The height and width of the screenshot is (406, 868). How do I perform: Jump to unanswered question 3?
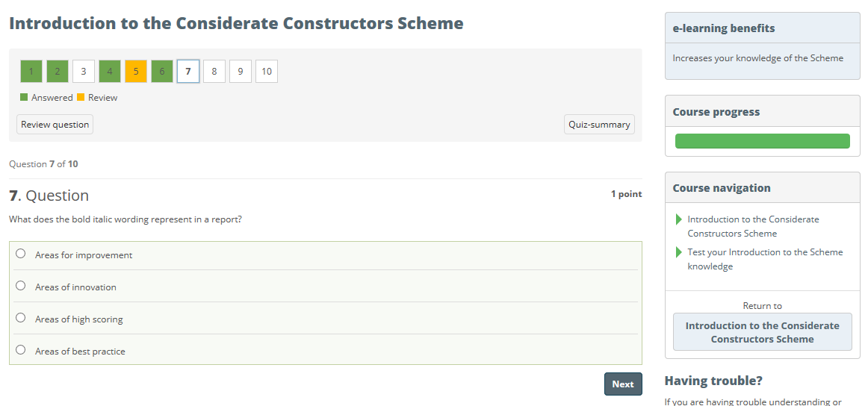point(84,72)
